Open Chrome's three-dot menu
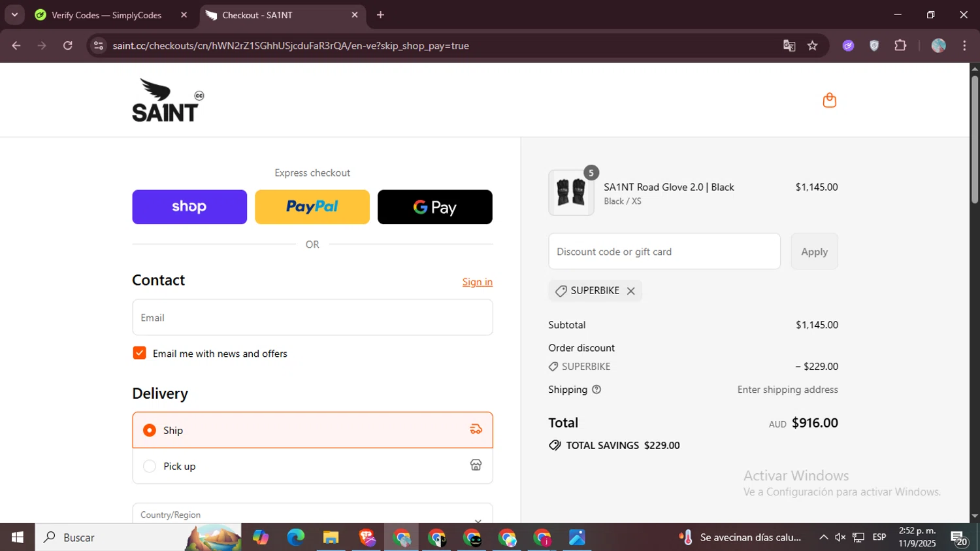The image size is (980, 551). click(964, 46)
